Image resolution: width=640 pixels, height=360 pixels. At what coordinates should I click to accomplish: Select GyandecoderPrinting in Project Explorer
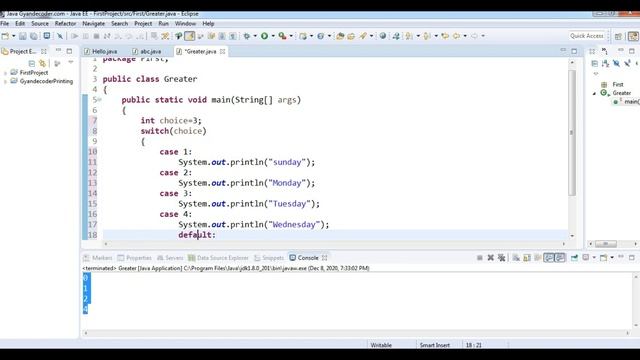click(46, 81)
